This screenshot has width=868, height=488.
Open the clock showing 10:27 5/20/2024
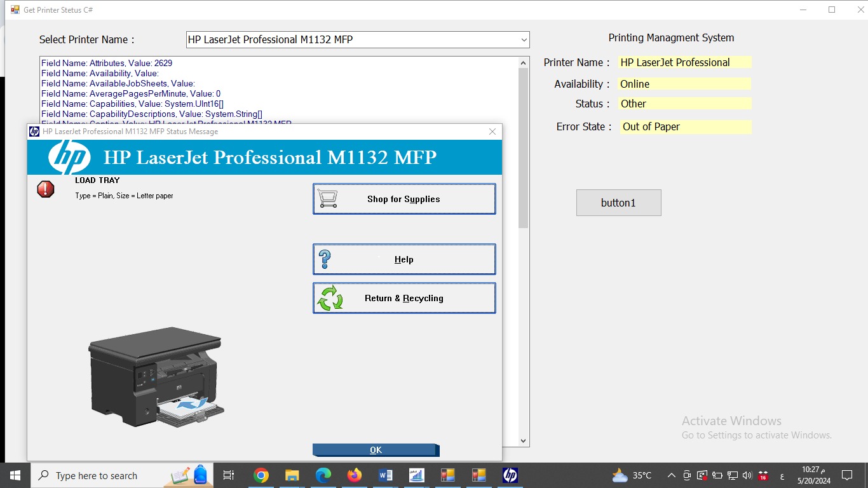815,475
